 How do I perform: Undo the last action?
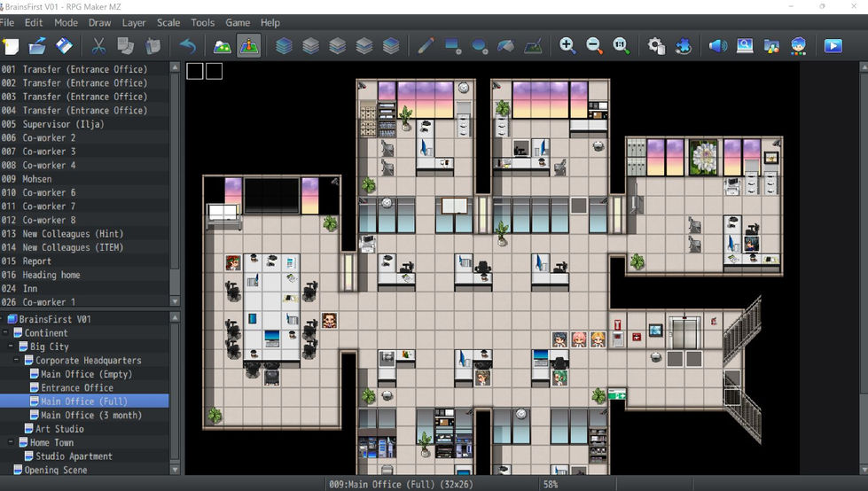pos(188,46)
